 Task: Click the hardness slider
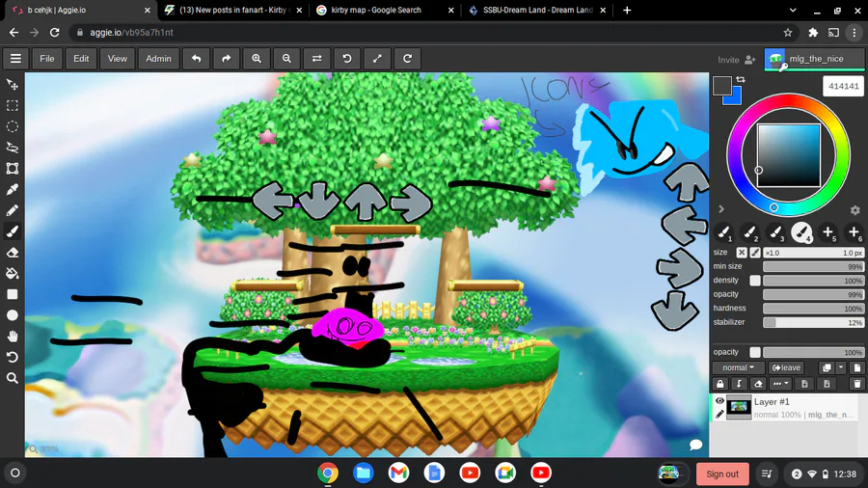point(813,309)
